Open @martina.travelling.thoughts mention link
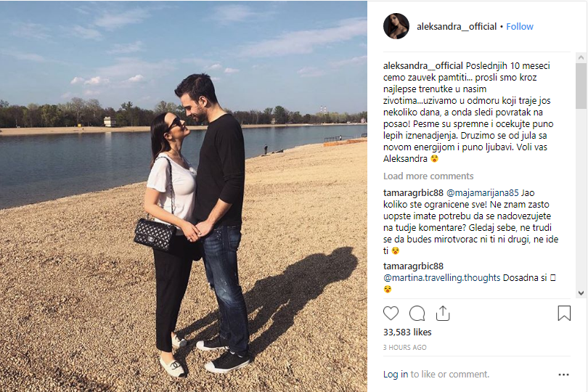The width and height of the screenshot is (588, 392). click(x=442, y=277)
